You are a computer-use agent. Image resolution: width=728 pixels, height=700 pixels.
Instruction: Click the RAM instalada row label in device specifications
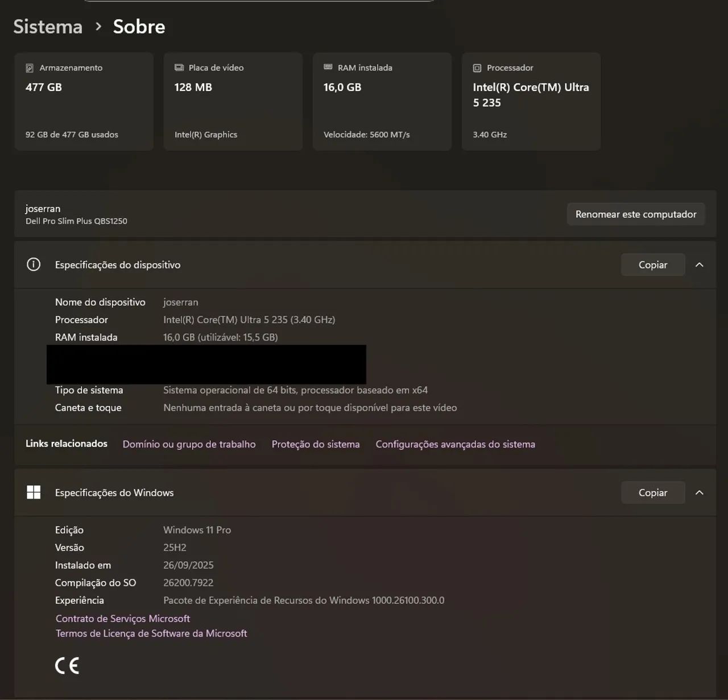click(86, 337)
